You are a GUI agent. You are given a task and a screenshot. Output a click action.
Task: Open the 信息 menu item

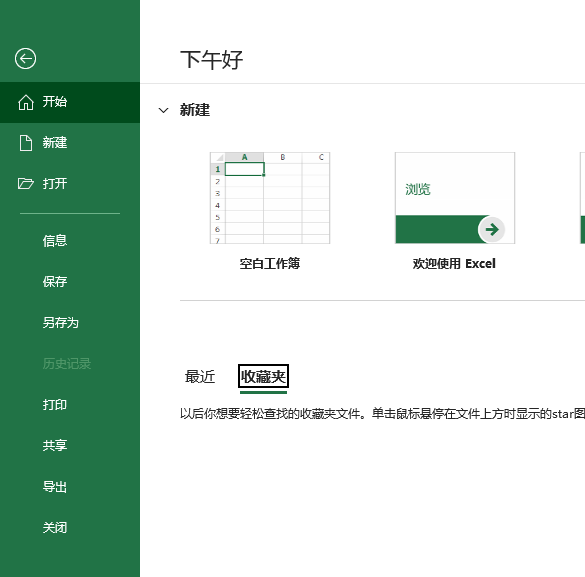tap(55, 241)
